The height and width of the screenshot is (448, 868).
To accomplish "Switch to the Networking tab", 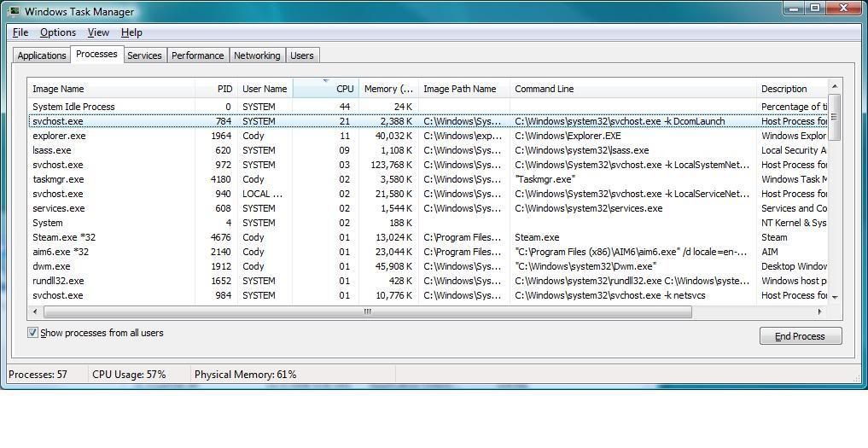I will (x=257, y=55).
